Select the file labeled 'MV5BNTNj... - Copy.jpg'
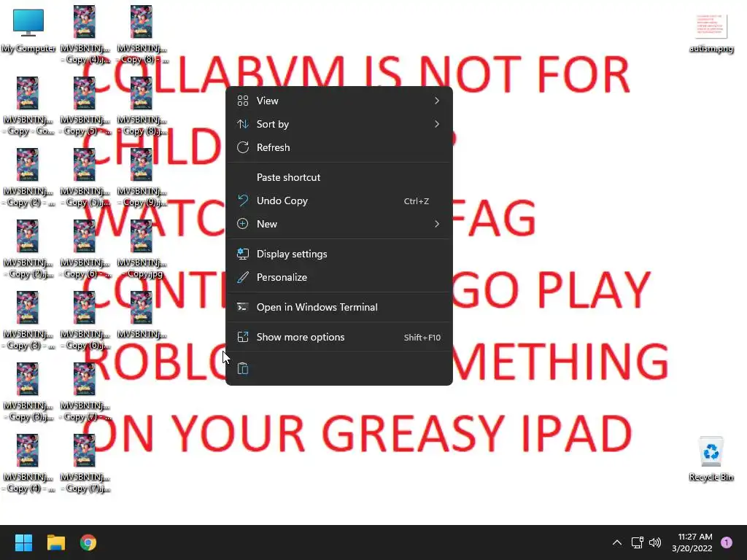The width and height of the screenshot is (747, 560). [x=142, y=249]
